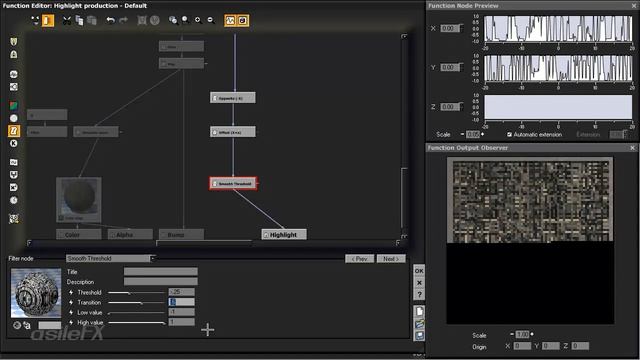
Task: Click the plain magnifier zoom icon
Action: (x=186, y=20)
